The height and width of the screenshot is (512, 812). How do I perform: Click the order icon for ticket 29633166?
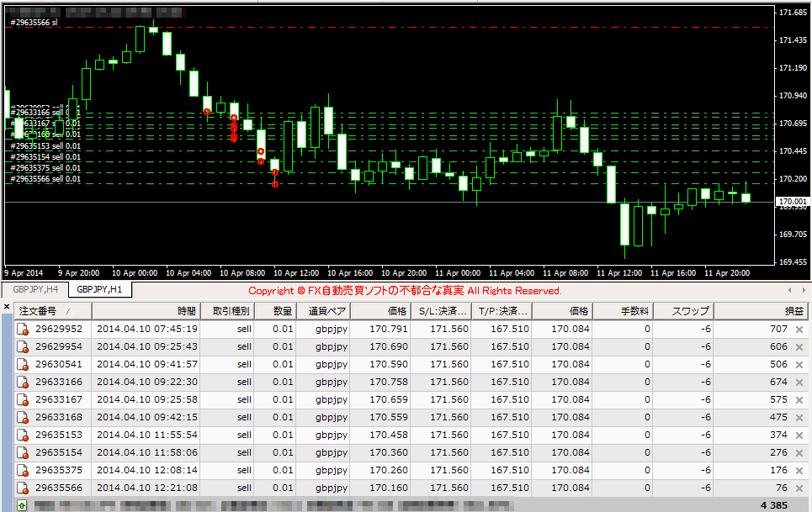pyautogui.click(x=23, y=383)
